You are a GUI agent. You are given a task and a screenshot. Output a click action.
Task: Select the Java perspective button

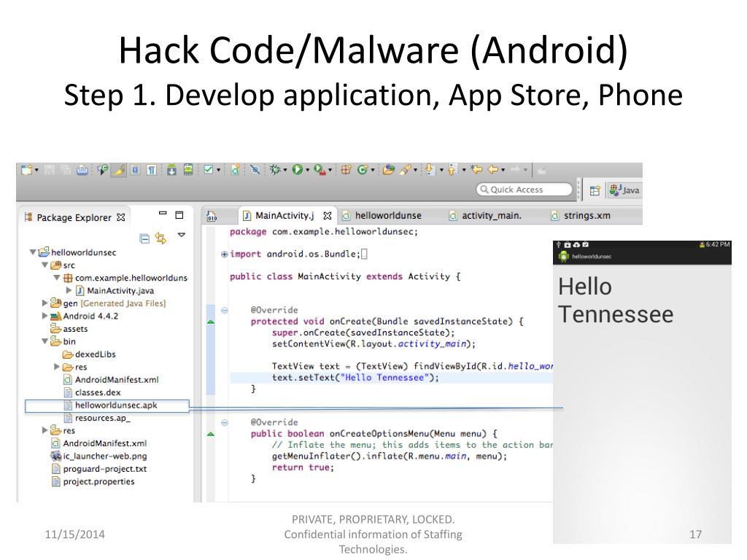pos(624,190)
